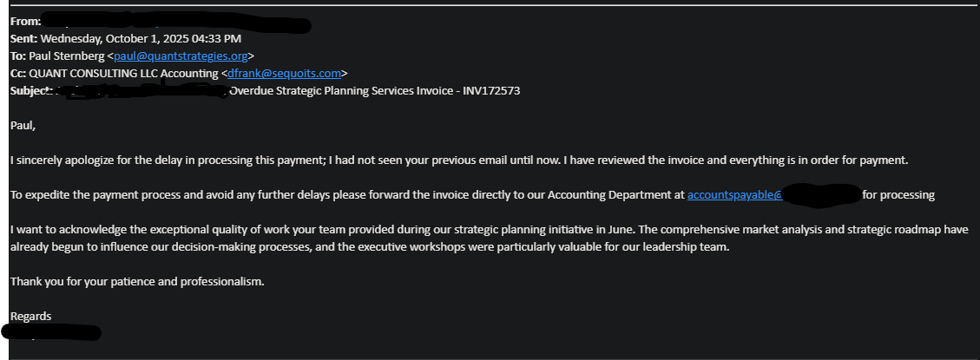Click the greeting "Paul," in the body
980x360 pixels.
click(x=24, y=126)
